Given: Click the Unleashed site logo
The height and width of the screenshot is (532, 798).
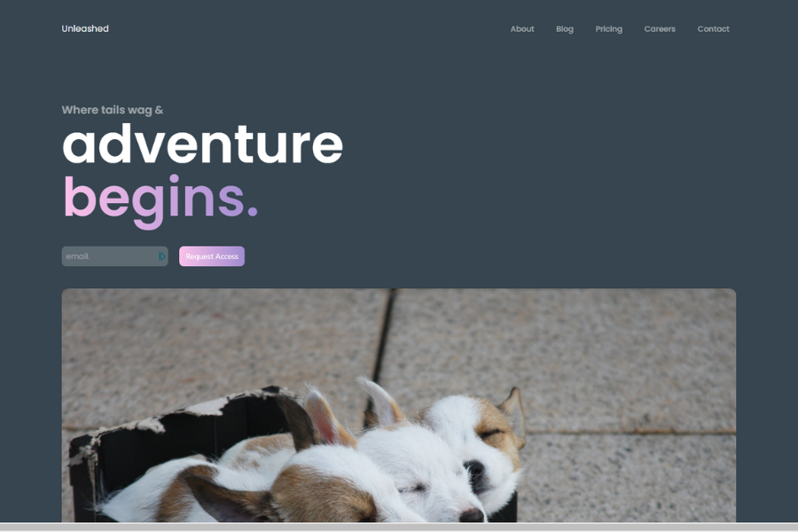Looking at the screenshot, I should coord(85,28).
